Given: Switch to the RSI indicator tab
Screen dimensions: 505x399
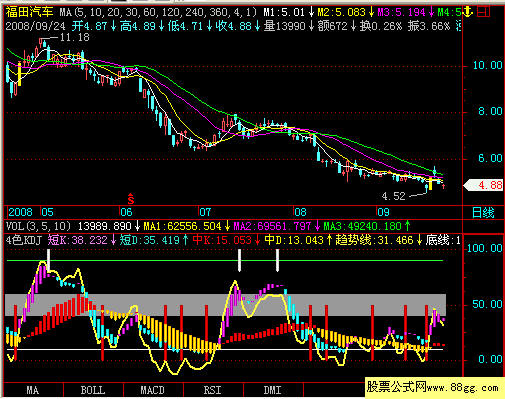Looking at the screenshot, I should (x=213, y=390).
